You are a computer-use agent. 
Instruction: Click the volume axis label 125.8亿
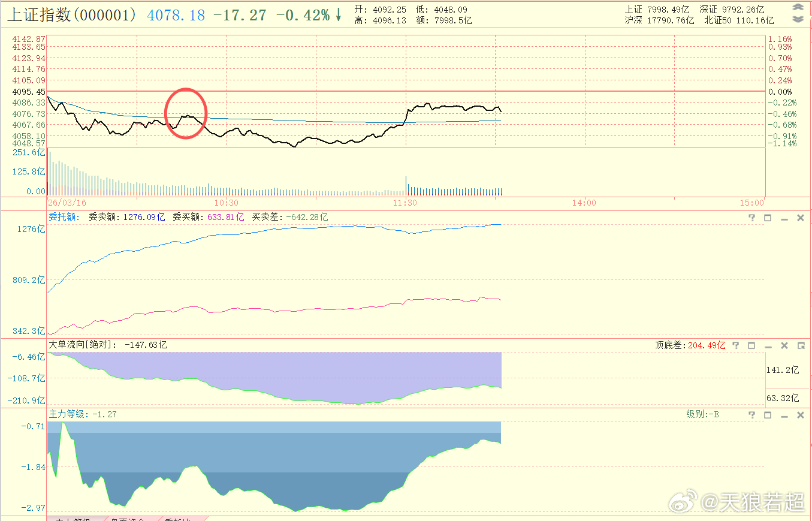pos(29,171)
